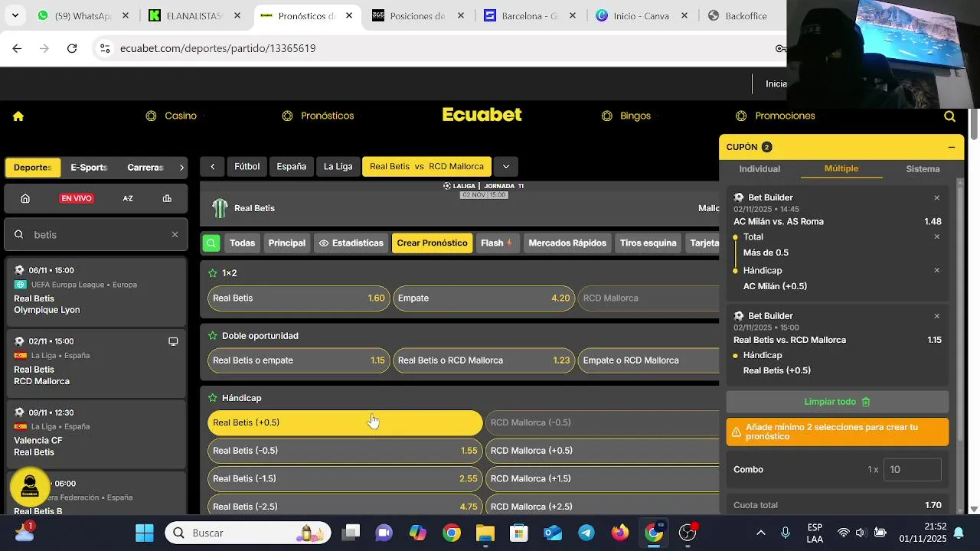Open the statistics chart icon in sidebar
This screenshot has width=980, height=551.
167,198
